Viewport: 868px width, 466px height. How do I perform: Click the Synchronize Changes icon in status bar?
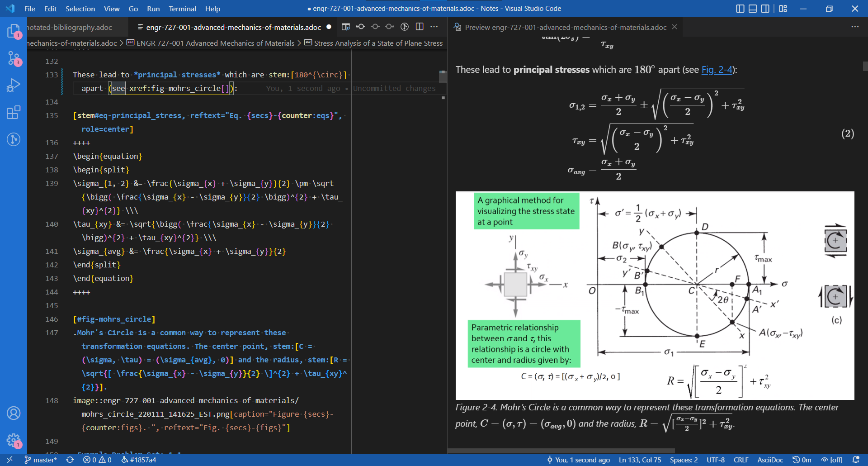pyautogui.click(x=70, y=460)
